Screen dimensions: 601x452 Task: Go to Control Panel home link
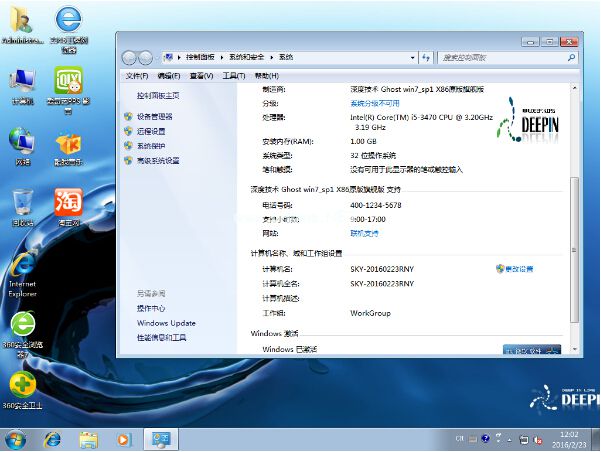[158, 95]
